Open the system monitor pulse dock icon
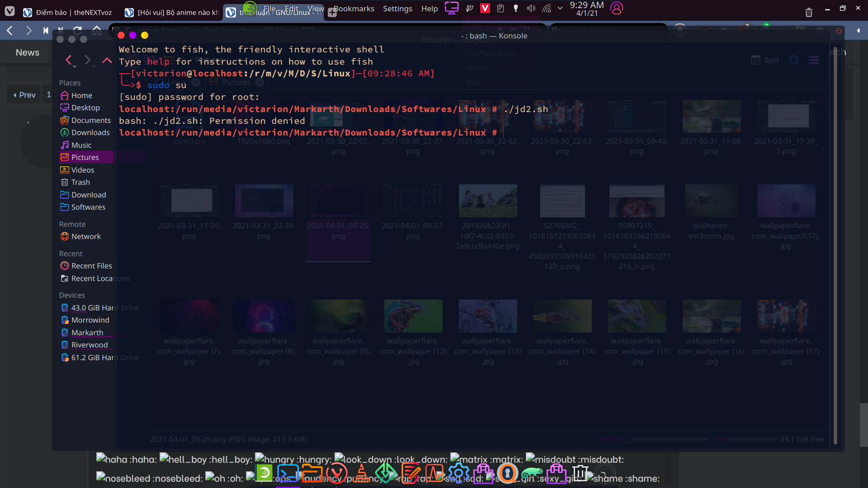Screen dimensions: 868x488 click(434, 473)
